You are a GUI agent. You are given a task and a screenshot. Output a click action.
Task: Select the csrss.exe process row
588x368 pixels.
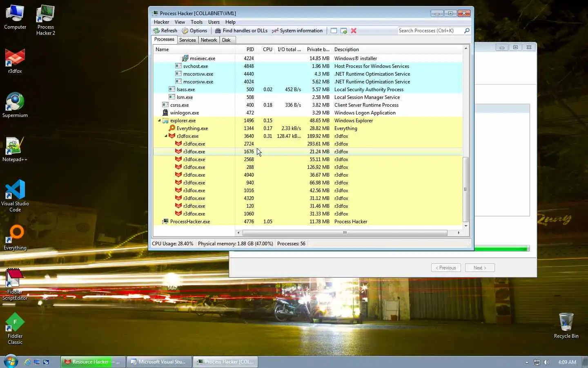coord(308,105)
